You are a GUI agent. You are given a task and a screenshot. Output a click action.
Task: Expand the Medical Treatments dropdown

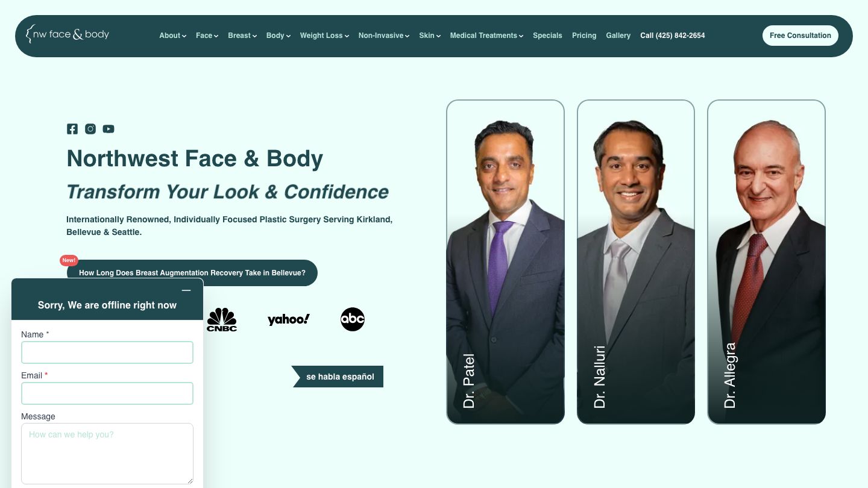(x=486, y=36)
